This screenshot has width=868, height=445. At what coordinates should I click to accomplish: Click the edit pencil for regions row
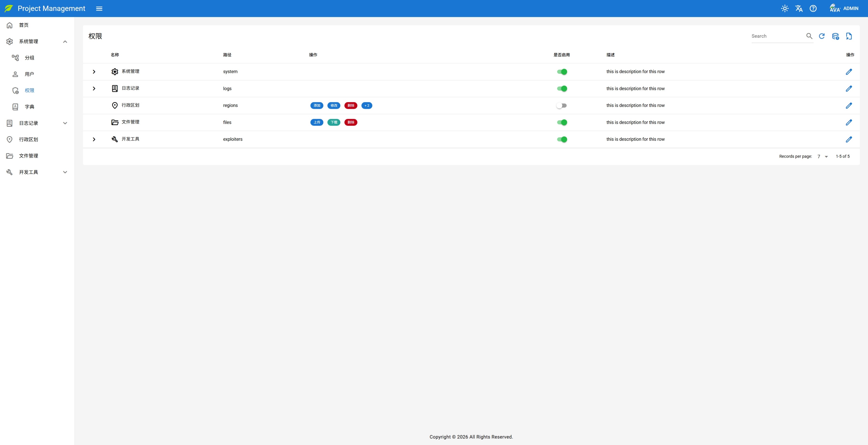click(x=849, y=105)
